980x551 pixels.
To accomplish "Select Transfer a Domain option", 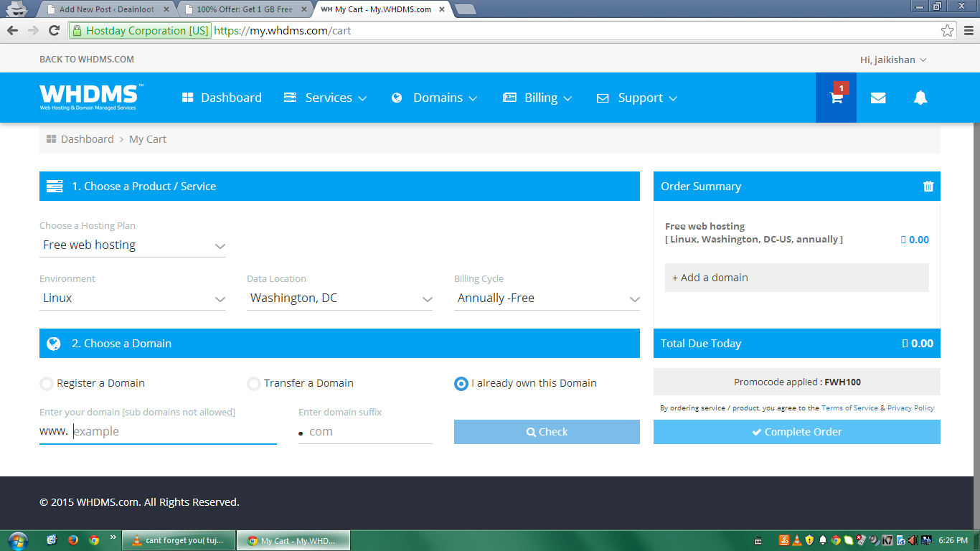I will tap(253, 384).
